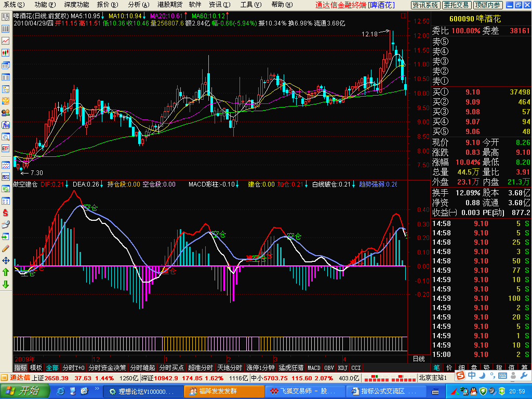532x399 pixels.
Task: Select the 涨停1分钟 indicator tab
Action: tap(260, 368)
